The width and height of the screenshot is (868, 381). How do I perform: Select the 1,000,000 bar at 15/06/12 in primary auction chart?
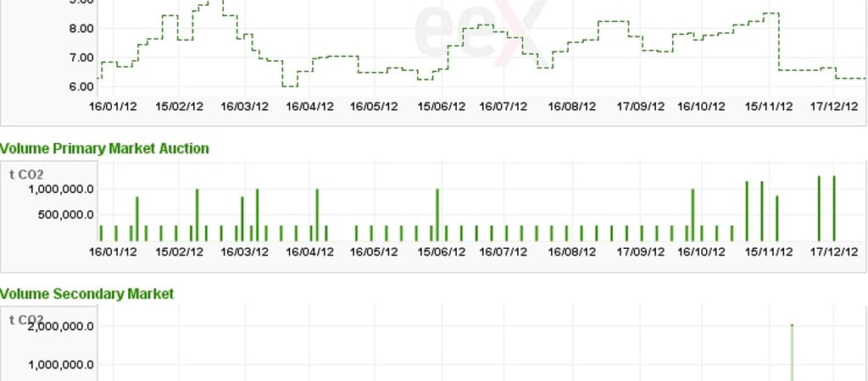pyautogui.click(x=437, y=215)
